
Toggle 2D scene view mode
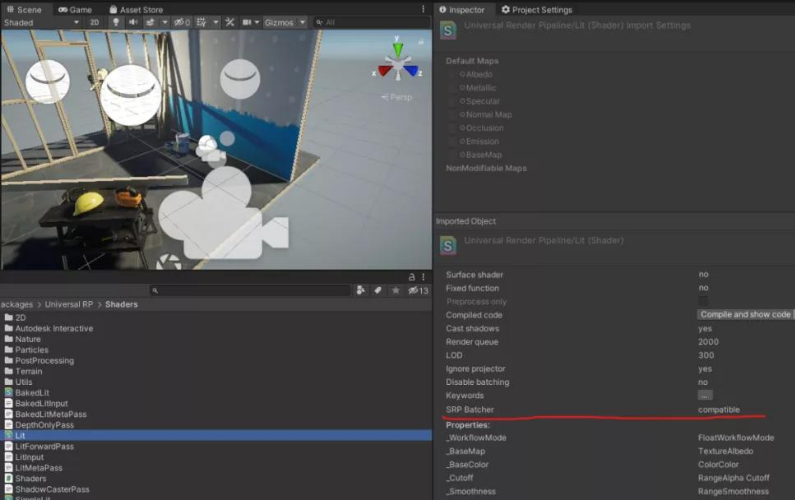[x=94, y=22]
